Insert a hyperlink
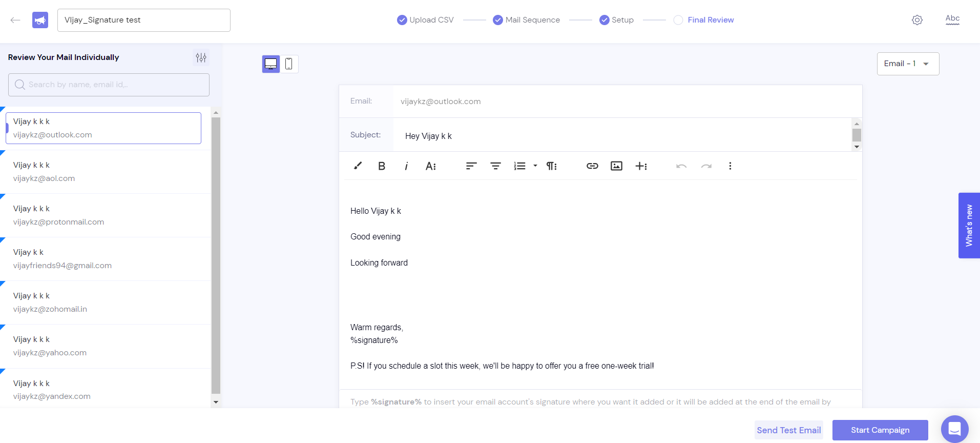The width and height of the screenshot is (980, 443). tap(592, 166)
